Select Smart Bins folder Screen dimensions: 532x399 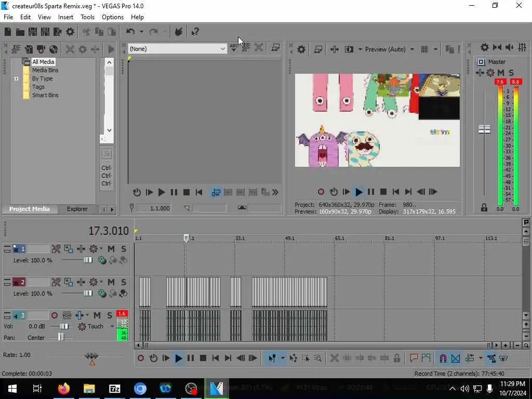[45, 96]
